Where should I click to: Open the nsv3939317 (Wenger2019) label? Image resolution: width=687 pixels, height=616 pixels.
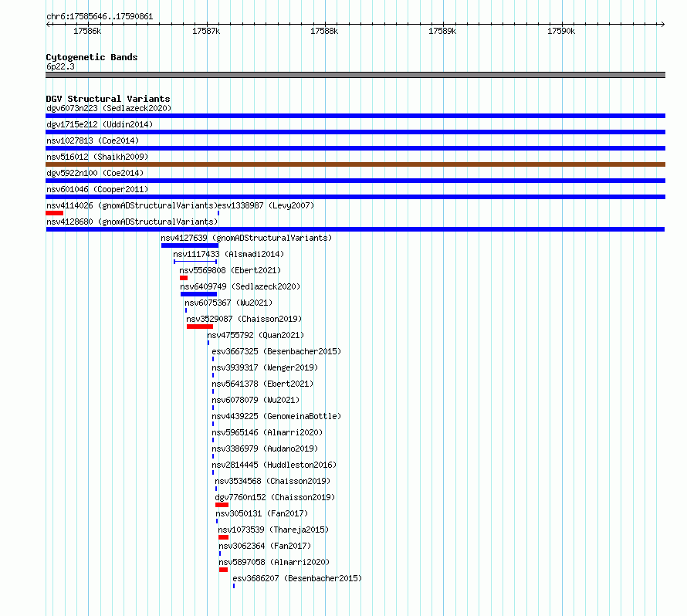coord(265,367)
